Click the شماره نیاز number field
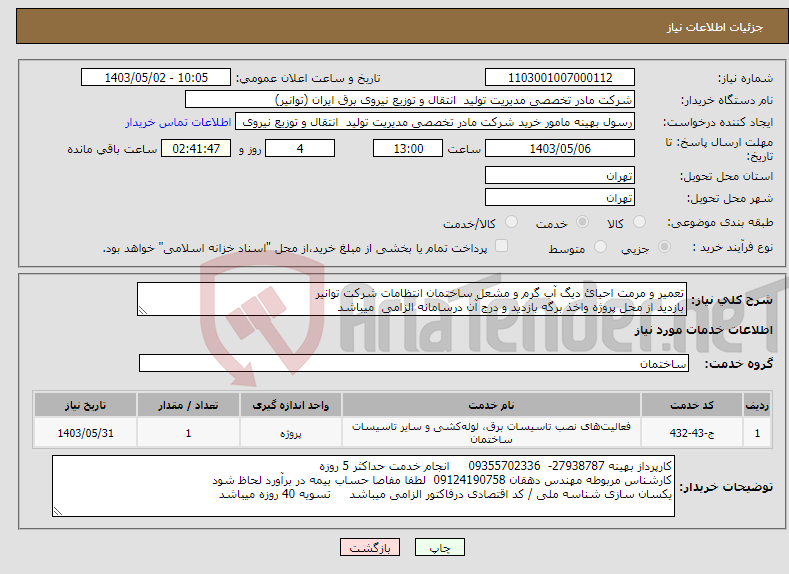This screenshot has height=574, width=789. tap(560, 77)
